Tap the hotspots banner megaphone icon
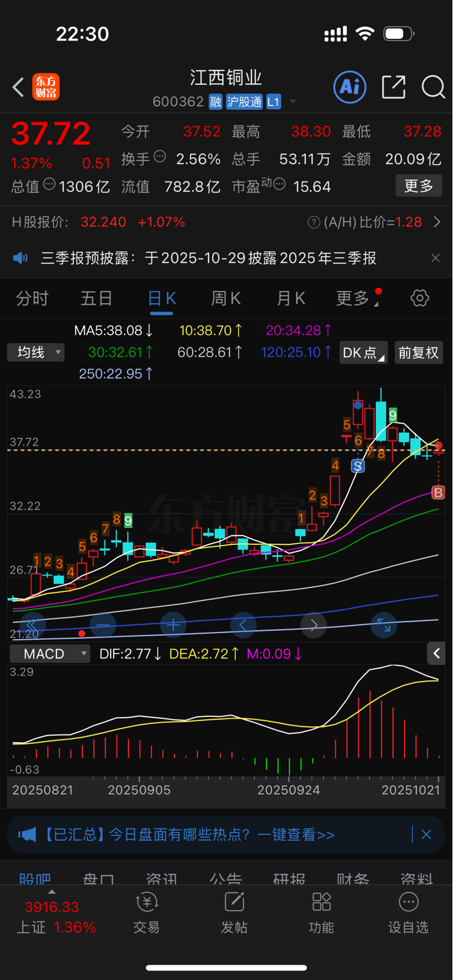The image size is (453, 980). (x=27, y=835)
